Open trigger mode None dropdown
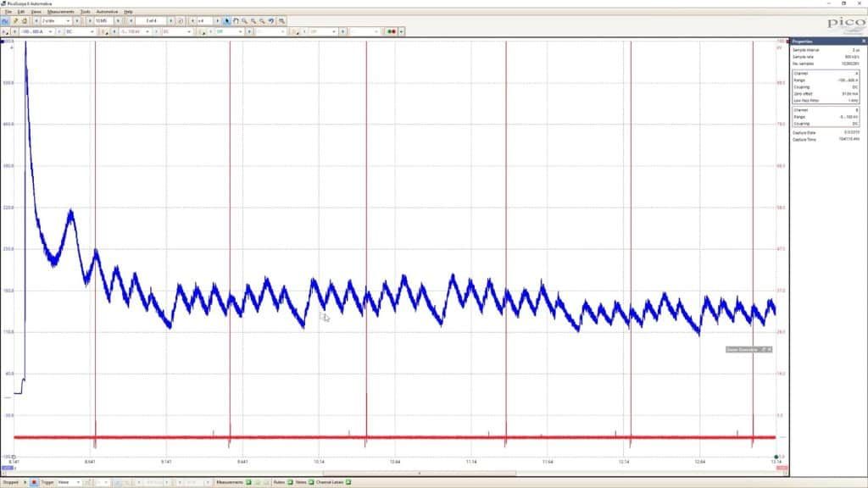Image resolution: width=868 pixels, height=488 pixels. [69, 482]
